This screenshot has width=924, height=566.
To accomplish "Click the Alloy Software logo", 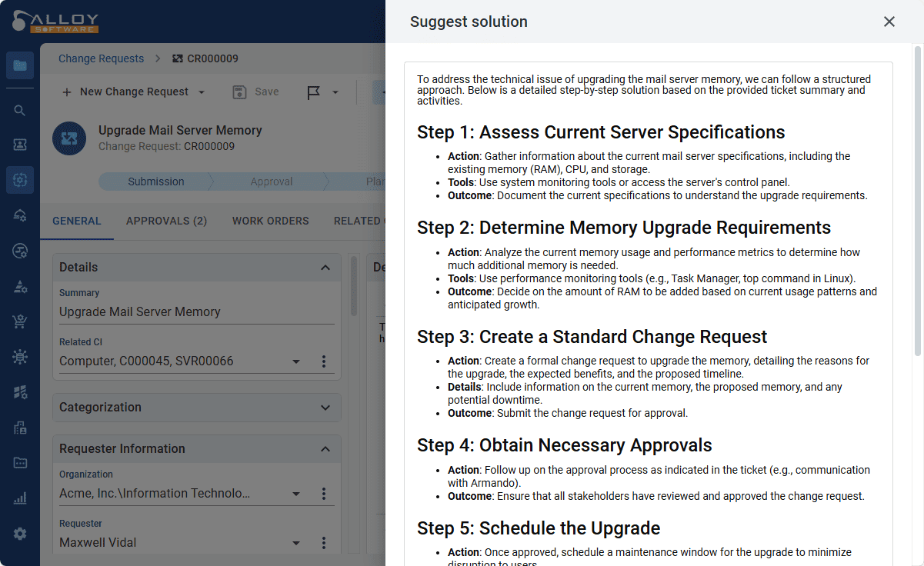I will tap(55, 22).
